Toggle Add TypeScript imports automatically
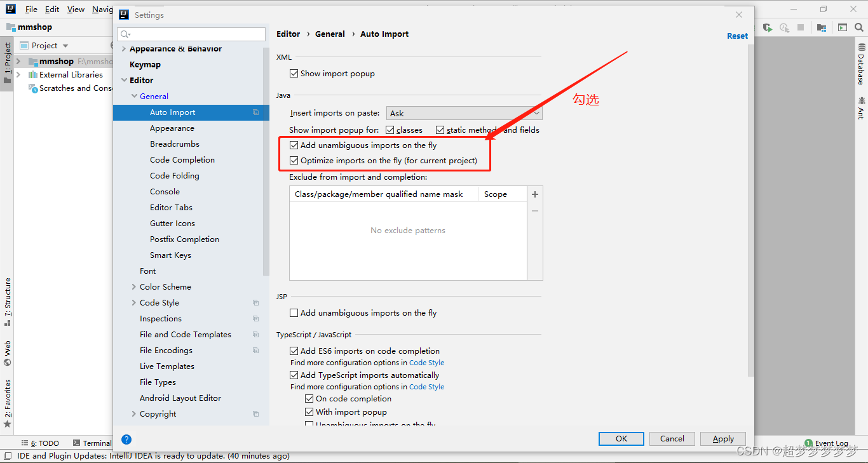The image size is (868, 463). pyautogui.click(x=294, y=375)
